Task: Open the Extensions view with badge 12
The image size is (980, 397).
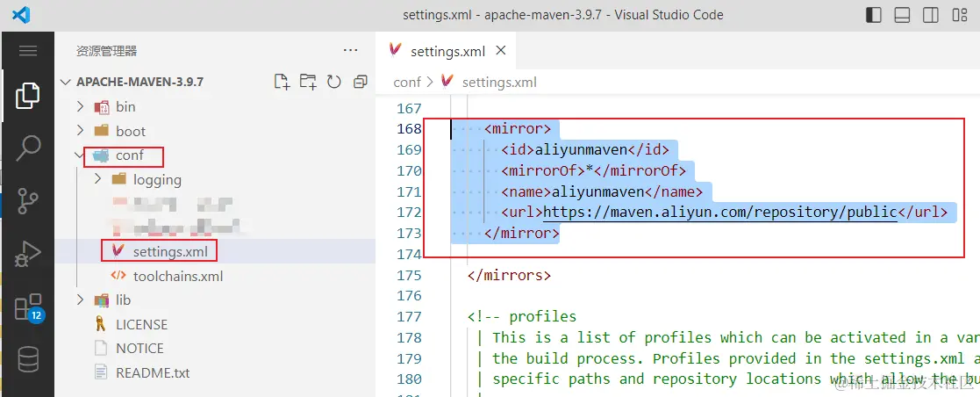Action: [28, 307]
